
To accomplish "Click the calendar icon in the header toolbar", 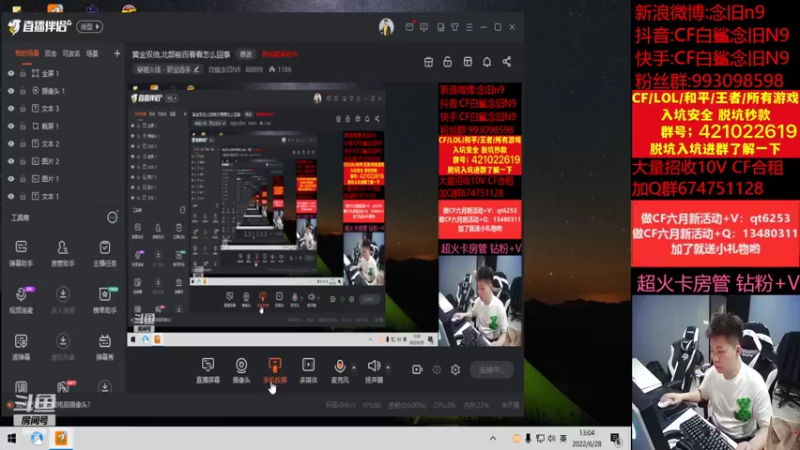I will 429,62.
